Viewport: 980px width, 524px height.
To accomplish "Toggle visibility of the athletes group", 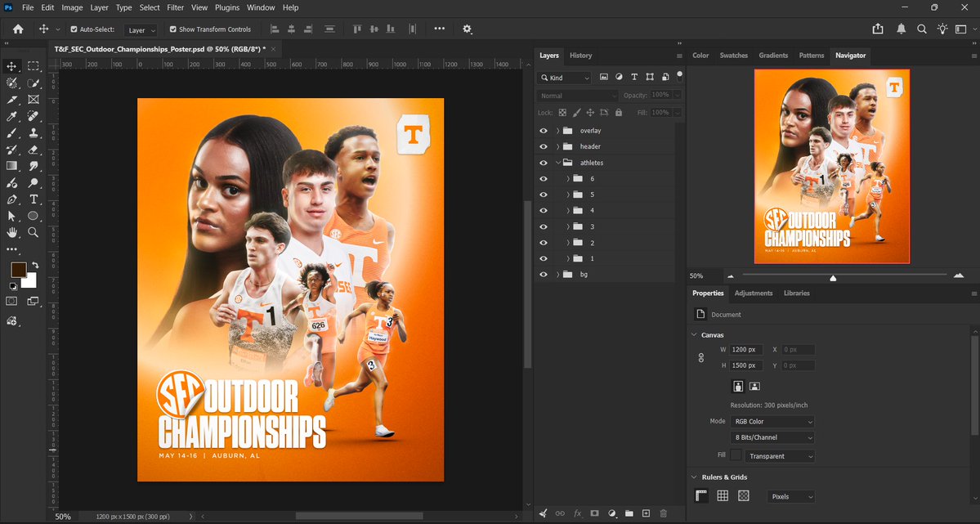I will tap(543, 163).
